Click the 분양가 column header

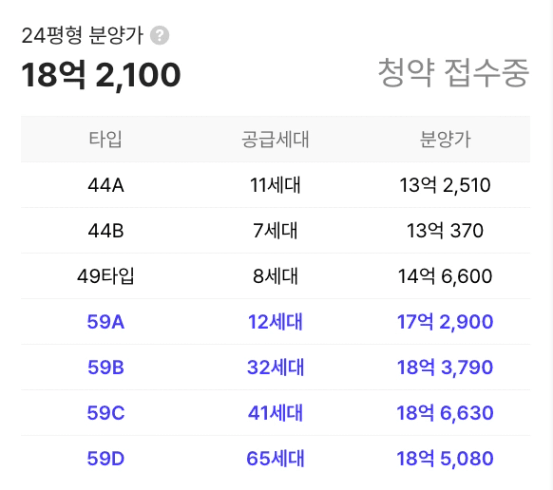pos(445,139)
